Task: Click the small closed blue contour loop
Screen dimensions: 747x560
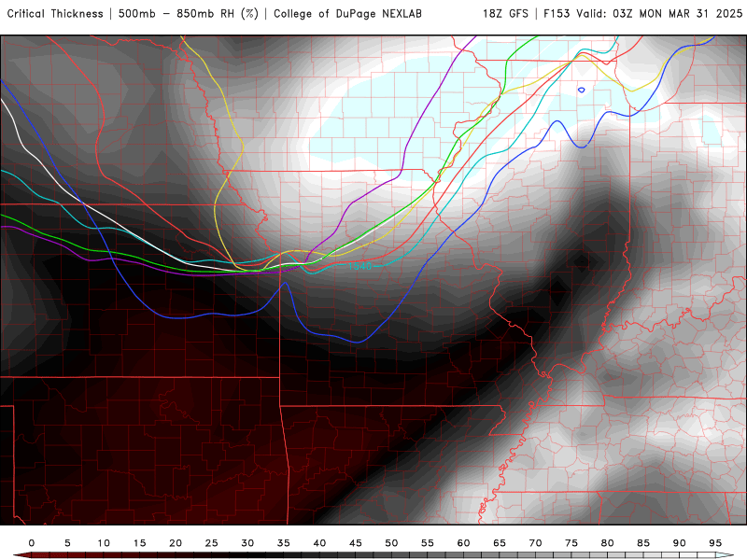Action: coord(581,90)
